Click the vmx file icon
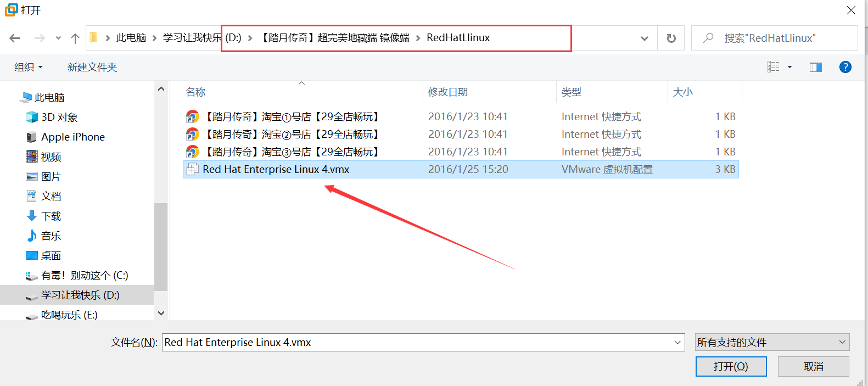 coord(192,169)
